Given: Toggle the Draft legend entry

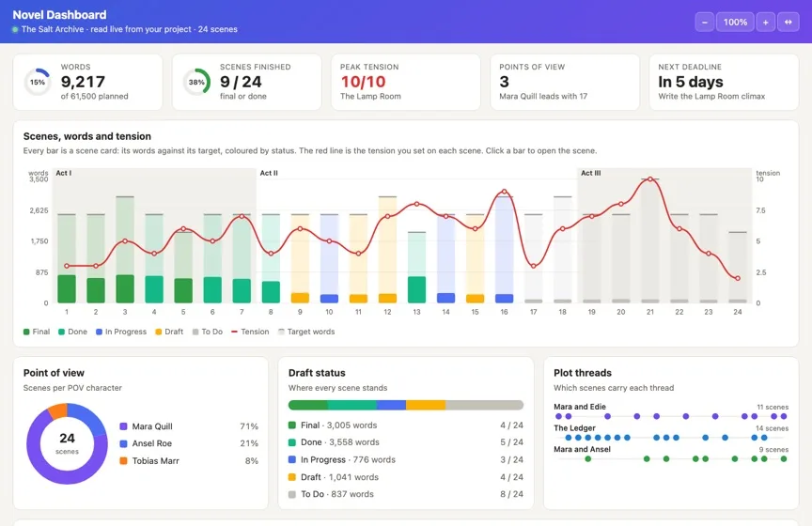Looking at the screenshot, I should [x=169, y=332].
